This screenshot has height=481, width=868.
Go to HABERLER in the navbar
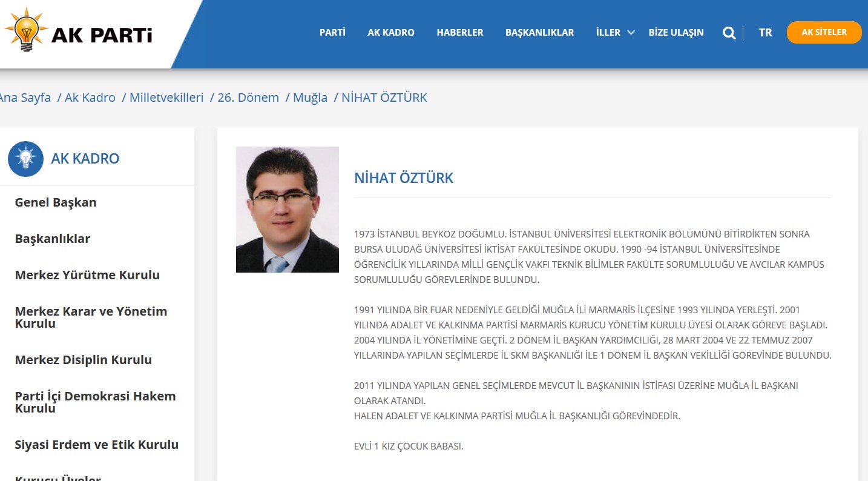[x=460, y=33]
